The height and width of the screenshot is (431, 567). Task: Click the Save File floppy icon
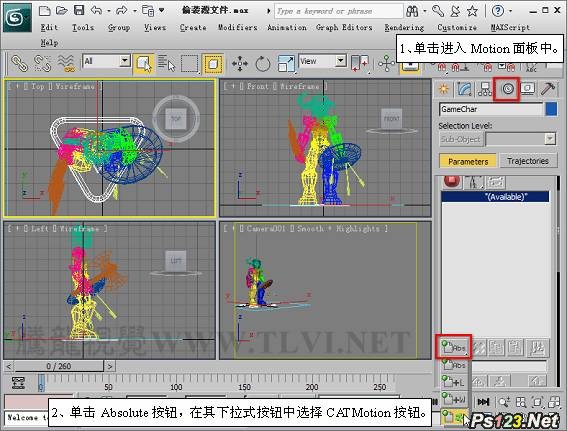click(x=79, y=10)
